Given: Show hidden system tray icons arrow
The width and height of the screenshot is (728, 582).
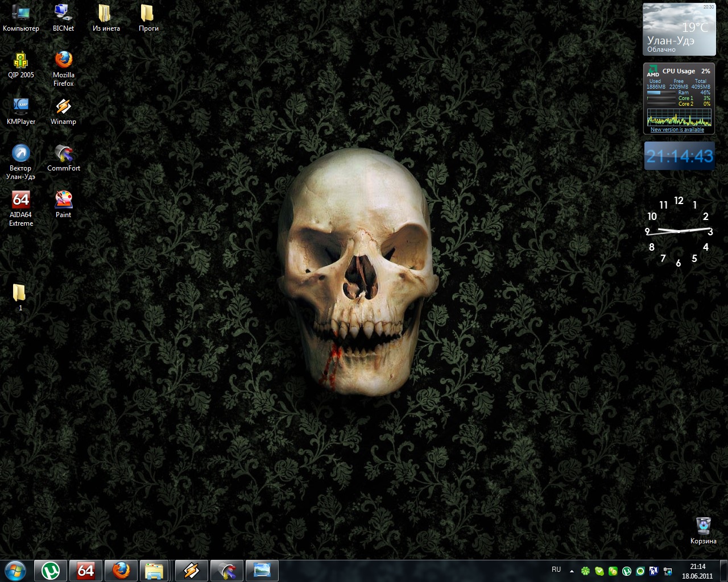Looking at the screenshot, I should coord(572,571).
